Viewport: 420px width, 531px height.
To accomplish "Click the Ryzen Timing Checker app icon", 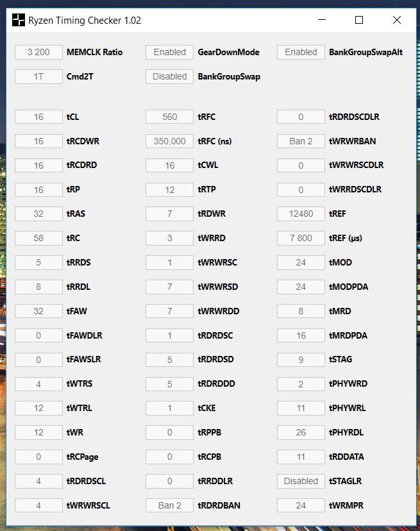I will click(19, 20).
